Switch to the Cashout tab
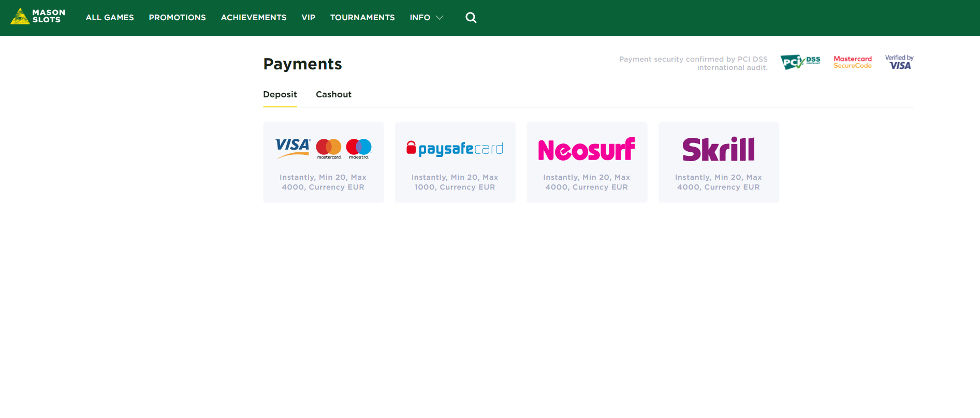This screenshot has height=418, width=980. (x=334, y=94)
